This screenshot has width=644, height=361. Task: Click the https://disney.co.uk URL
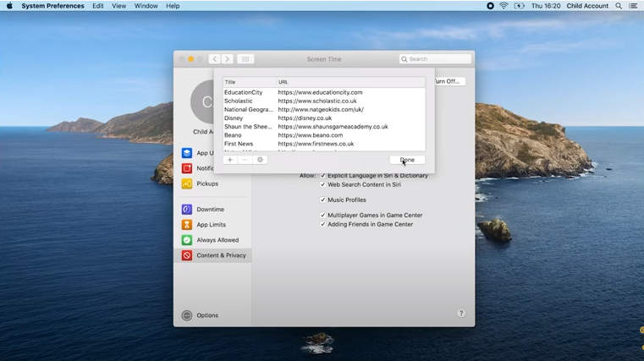click(305, 118)
